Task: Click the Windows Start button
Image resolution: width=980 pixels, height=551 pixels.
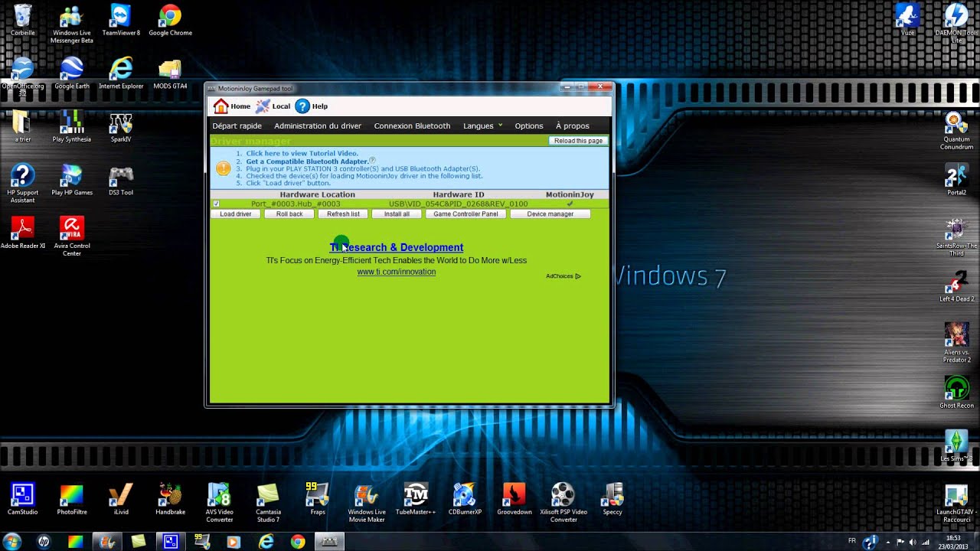Action: pyautogui.click(x=12, y=542)
